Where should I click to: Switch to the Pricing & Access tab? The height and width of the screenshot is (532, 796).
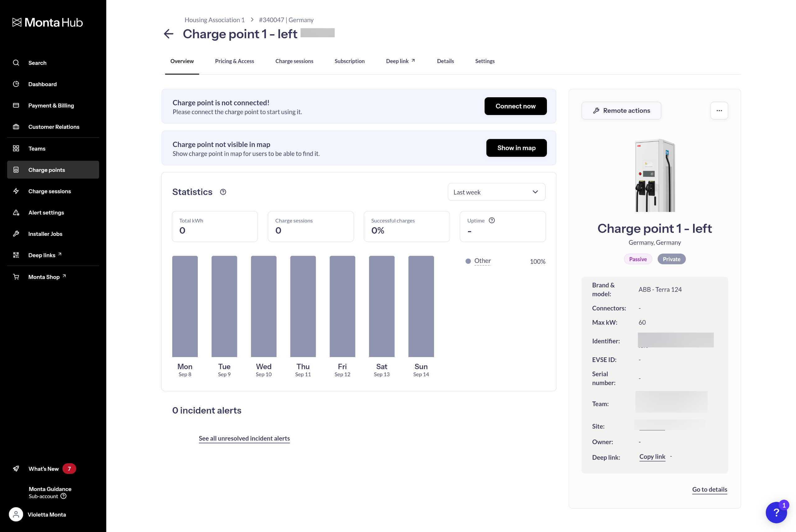point(234,61)
